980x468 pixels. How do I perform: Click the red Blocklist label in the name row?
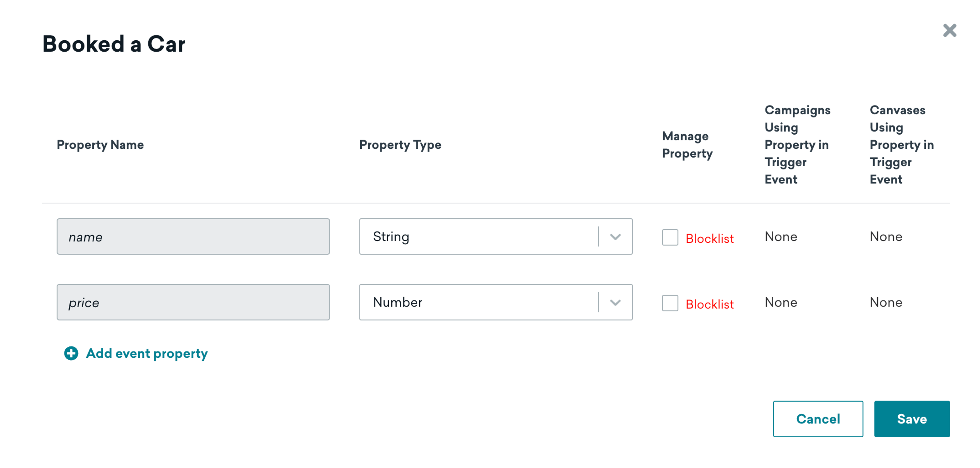tap(709, 239)
